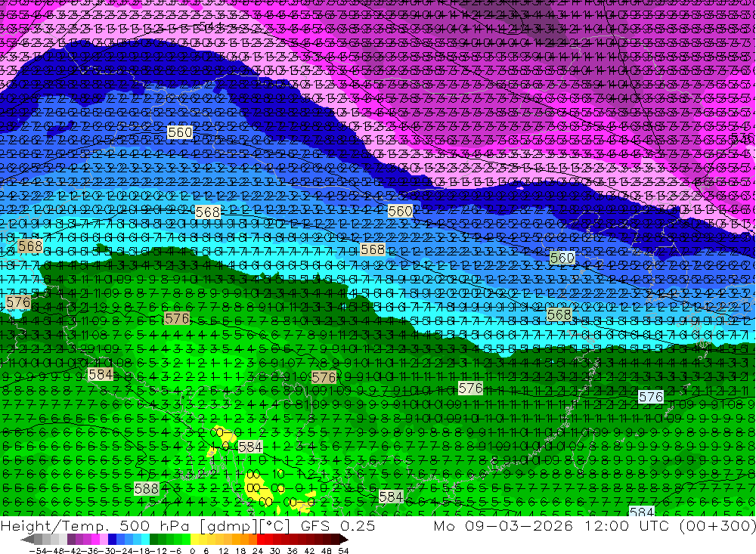Click the date '09-03-2026'
The width and height of the screenshot is (756, 554).
click(x=519, y=526)
